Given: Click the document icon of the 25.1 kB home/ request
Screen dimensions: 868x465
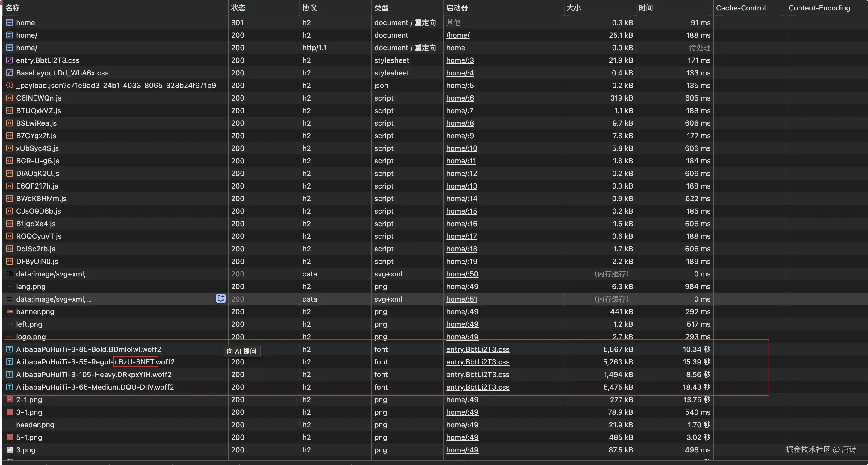Looking at the screenshot, I should 10,35.
